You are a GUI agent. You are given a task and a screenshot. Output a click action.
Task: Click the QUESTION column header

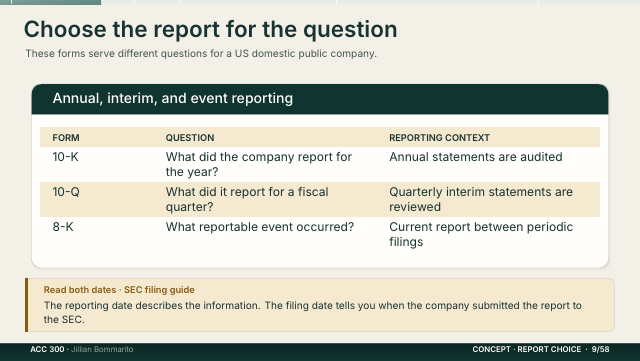[x=190, y=138]
